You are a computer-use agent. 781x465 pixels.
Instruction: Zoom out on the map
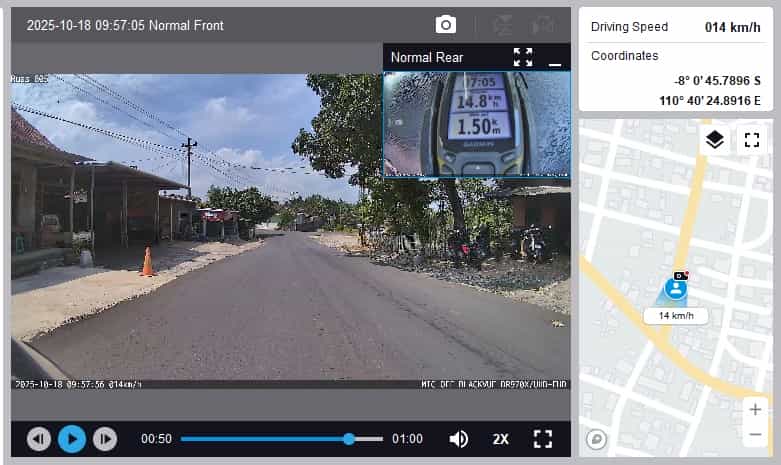754,435
